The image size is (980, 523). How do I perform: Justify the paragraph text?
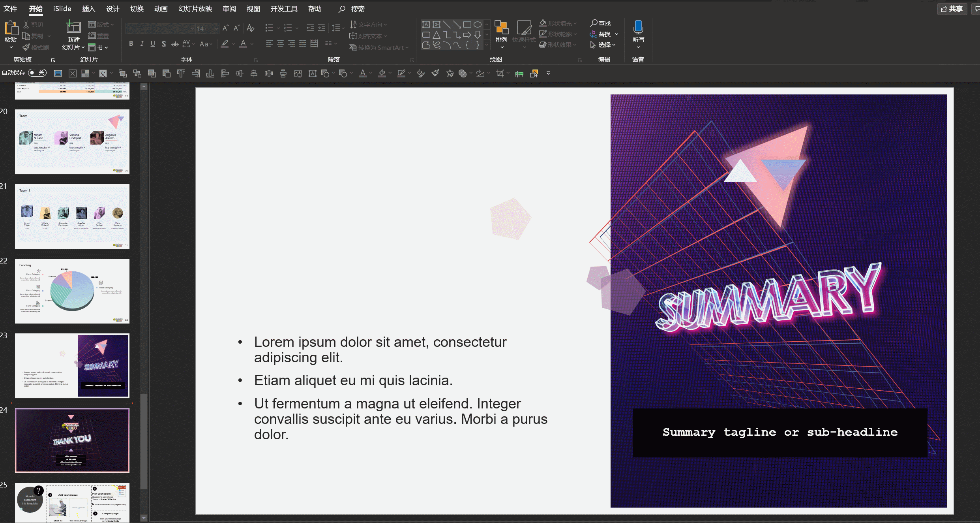click(303, 43)
